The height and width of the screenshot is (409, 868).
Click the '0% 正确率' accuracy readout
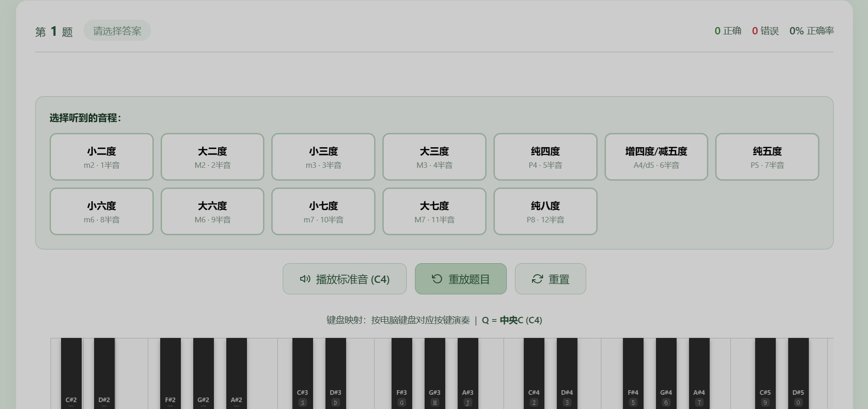[812, 31]
